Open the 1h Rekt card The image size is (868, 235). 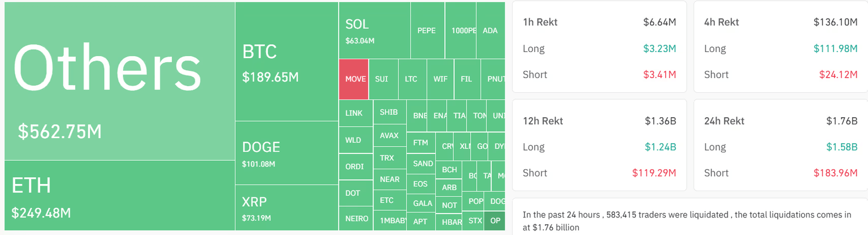point(599,46)
